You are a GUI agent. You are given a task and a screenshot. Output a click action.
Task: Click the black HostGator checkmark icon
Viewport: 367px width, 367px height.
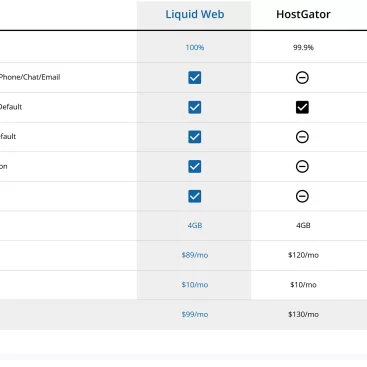coord(302,107)
